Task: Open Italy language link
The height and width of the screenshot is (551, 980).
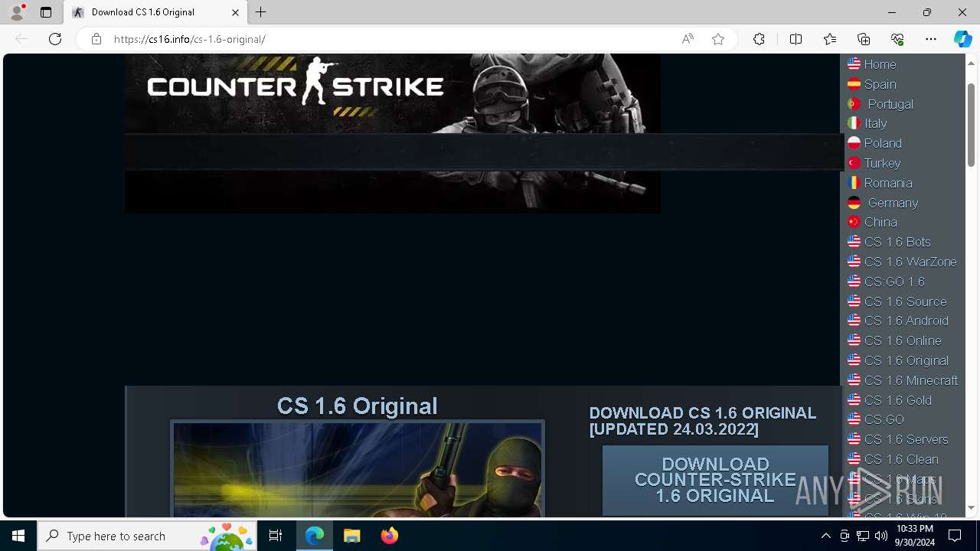Action: click(x=875, y=123)
